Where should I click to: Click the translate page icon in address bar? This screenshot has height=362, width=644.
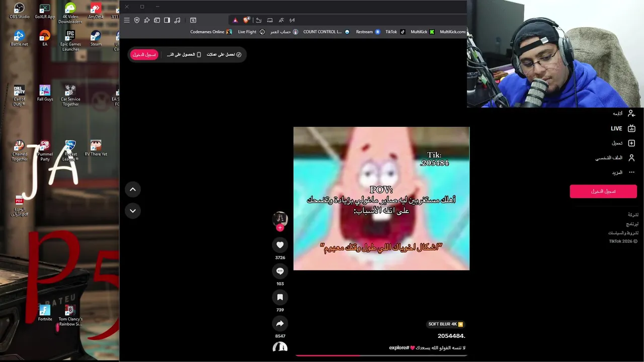(281, 20)
